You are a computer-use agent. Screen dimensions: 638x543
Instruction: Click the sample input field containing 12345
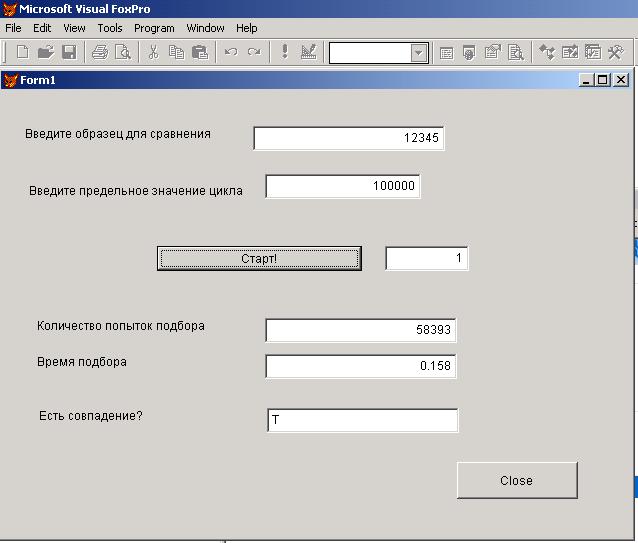coord(348,138)
